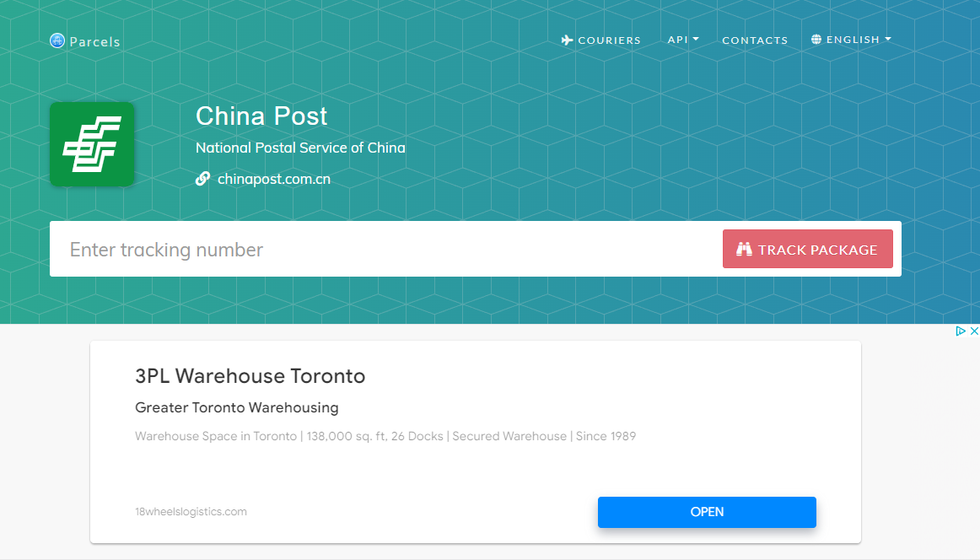Click the Parcels brand name text
This screenshot has width=980, height=560.
coord(94,41)
